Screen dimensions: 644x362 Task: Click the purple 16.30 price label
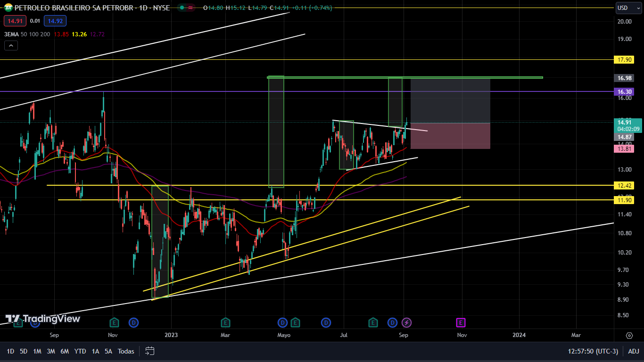[625, 91]
